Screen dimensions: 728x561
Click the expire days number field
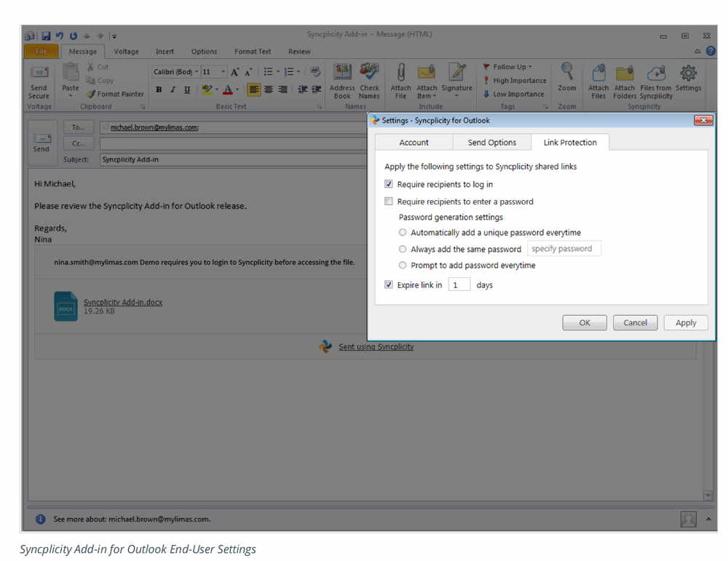459,285
